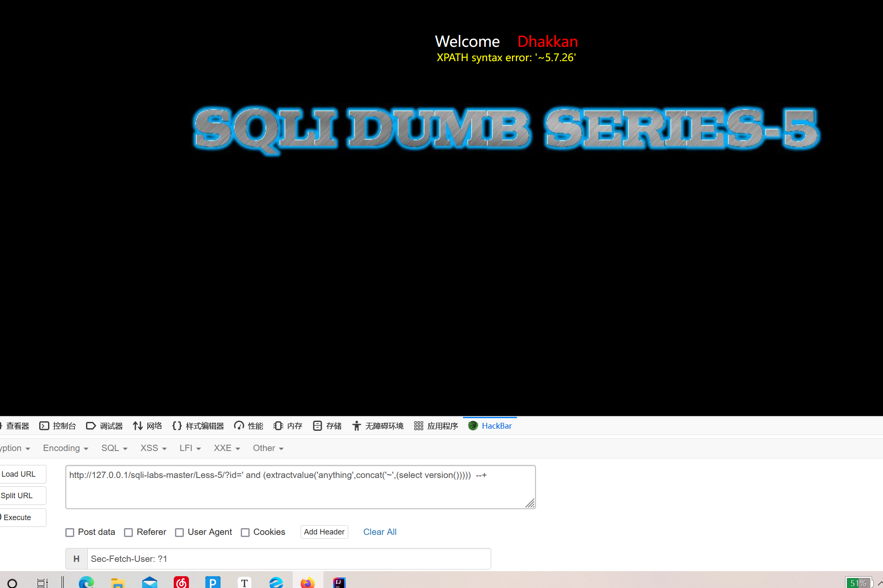Open the Accessibility (无障碍环境) panel

377,426
